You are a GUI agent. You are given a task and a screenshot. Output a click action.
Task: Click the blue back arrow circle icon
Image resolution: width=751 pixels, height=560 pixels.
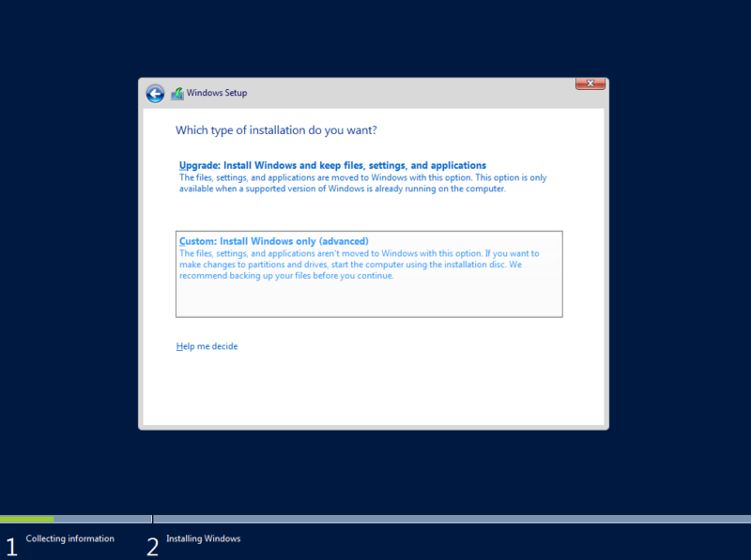pos(155,93)
